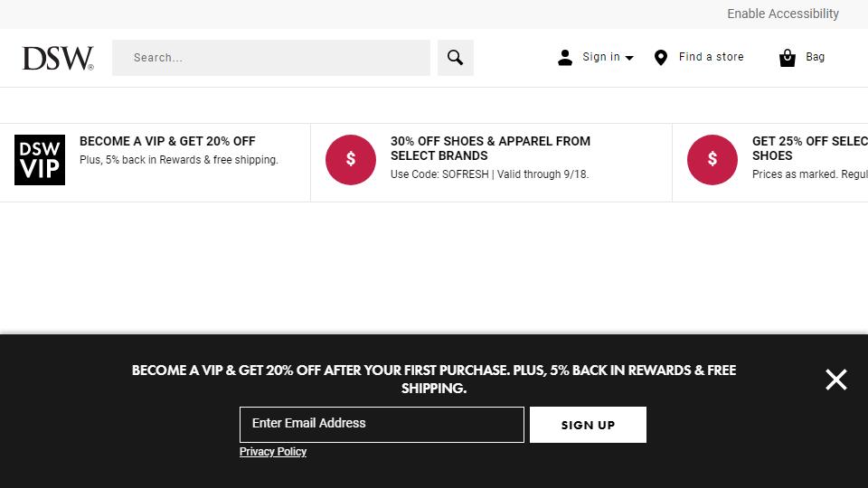Close the VIP signup banner

pos(835,380)
